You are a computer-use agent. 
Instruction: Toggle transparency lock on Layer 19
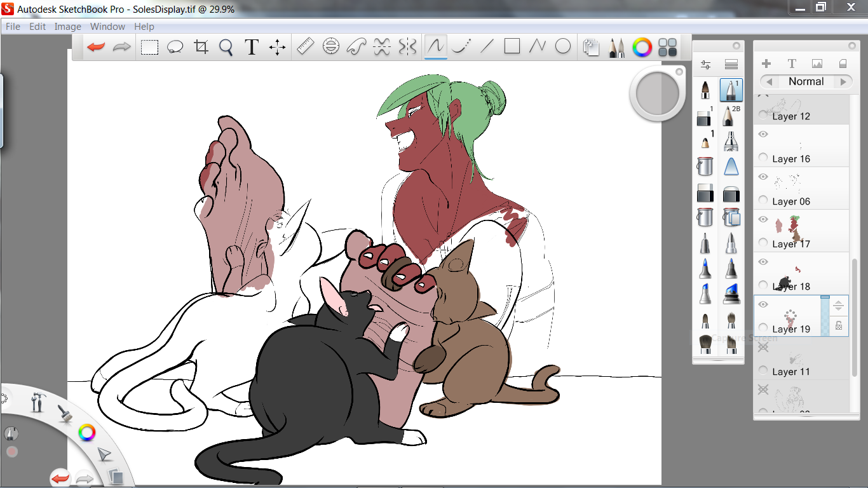point(839,325)
